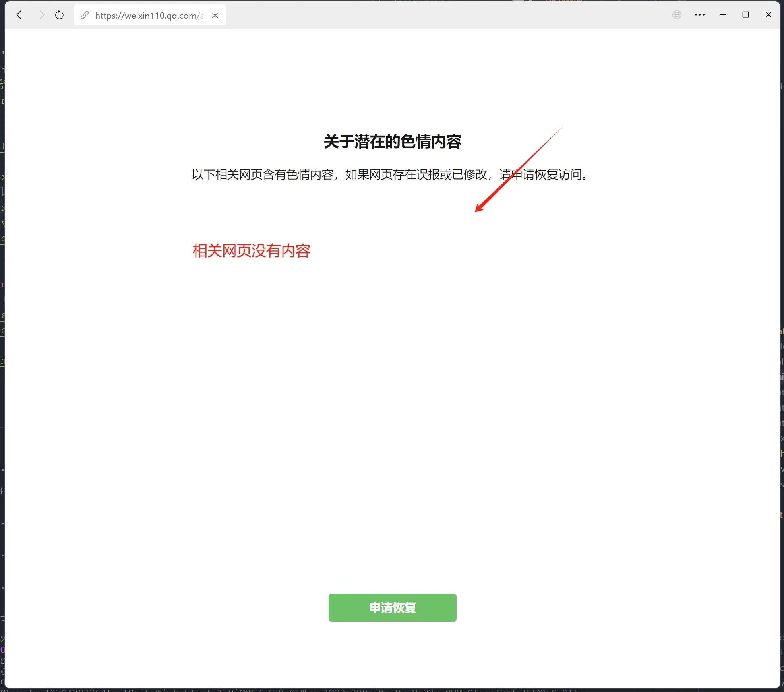The image size is (784, 692).
Task: Select the weixin110.qq.com address field
Action: tap(150, 15)
